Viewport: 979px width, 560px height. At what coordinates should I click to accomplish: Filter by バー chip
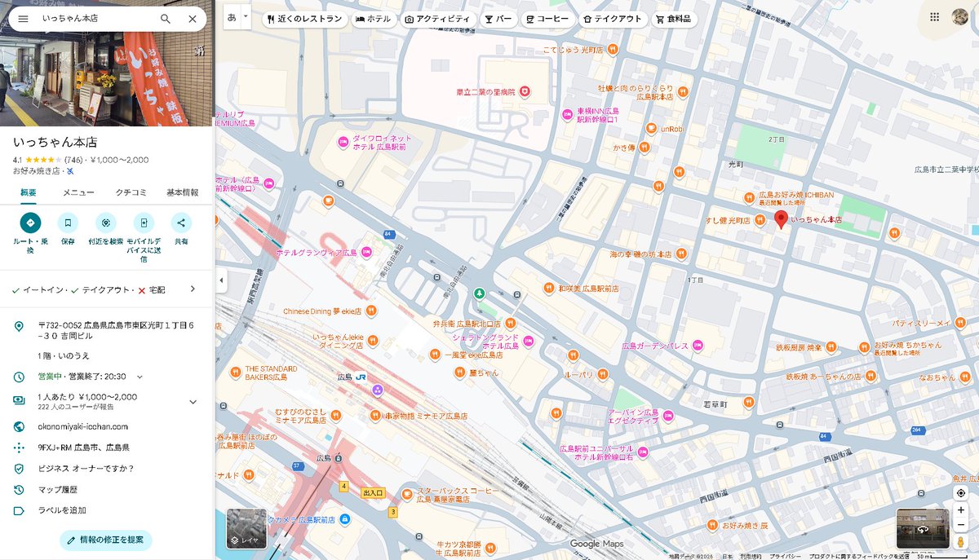pos(497,19)
